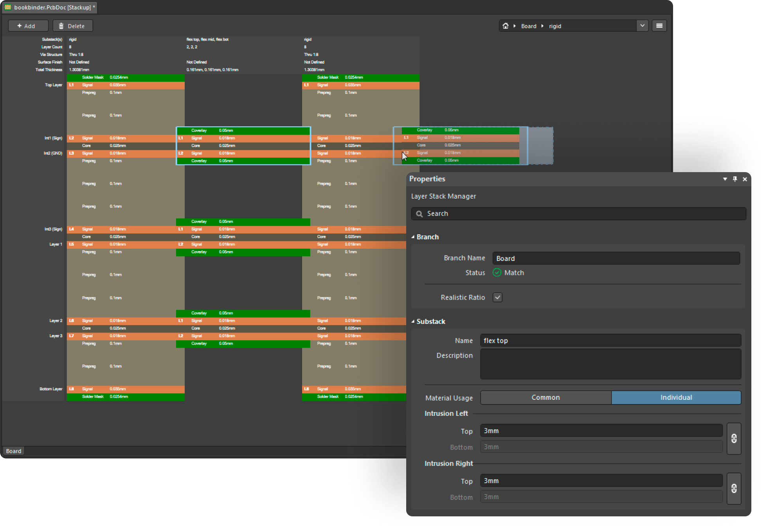
Task: Click the green Match status check icon
Action: 497,273
